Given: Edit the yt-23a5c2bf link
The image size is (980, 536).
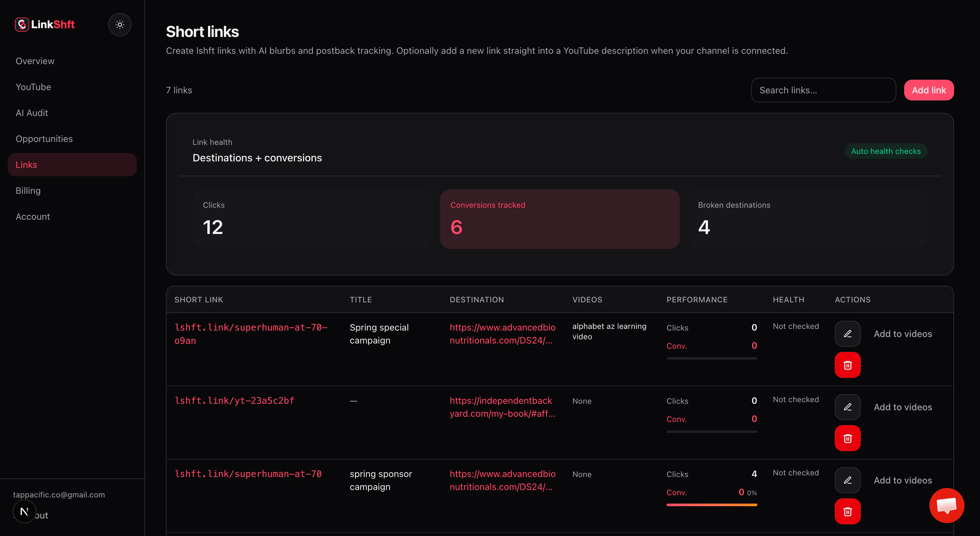Looking at the screenshot, I should (847, 407).
